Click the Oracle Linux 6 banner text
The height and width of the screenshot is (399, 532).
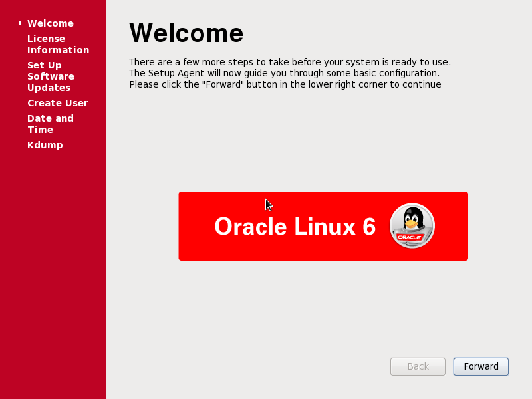coord(295,226)
